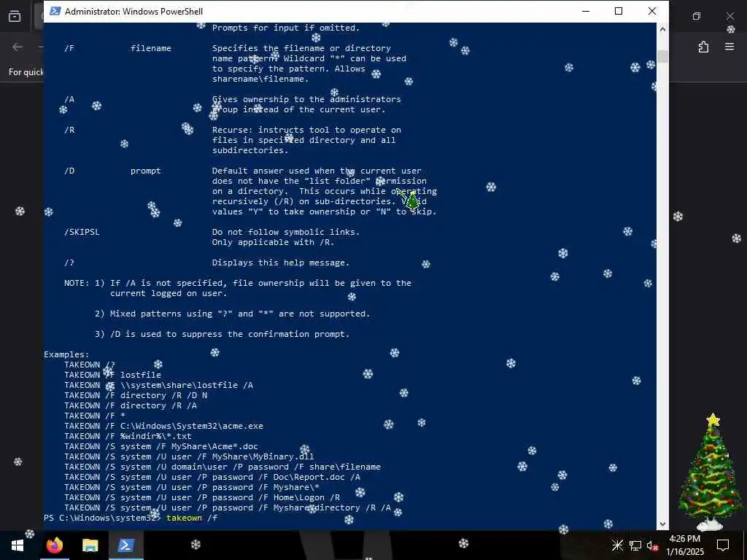Open File Explorer from the taskbar
Image resolution: width=747 pixels, height=560 pixels.
pos(90,545)
